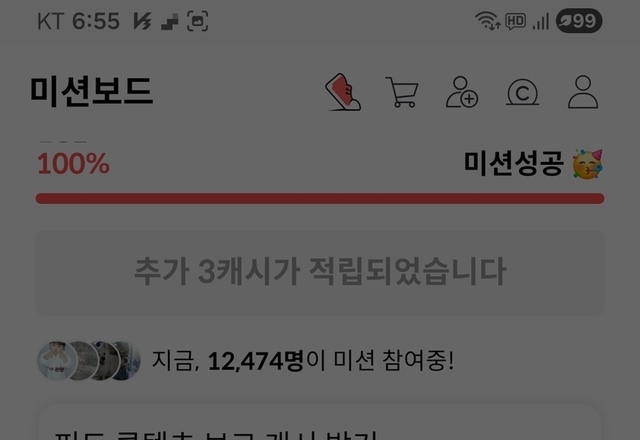
Task: Tap the 추가 3캐시가 적립되었습니다 button
Action: pyautogui.click(x=320, y=273)
